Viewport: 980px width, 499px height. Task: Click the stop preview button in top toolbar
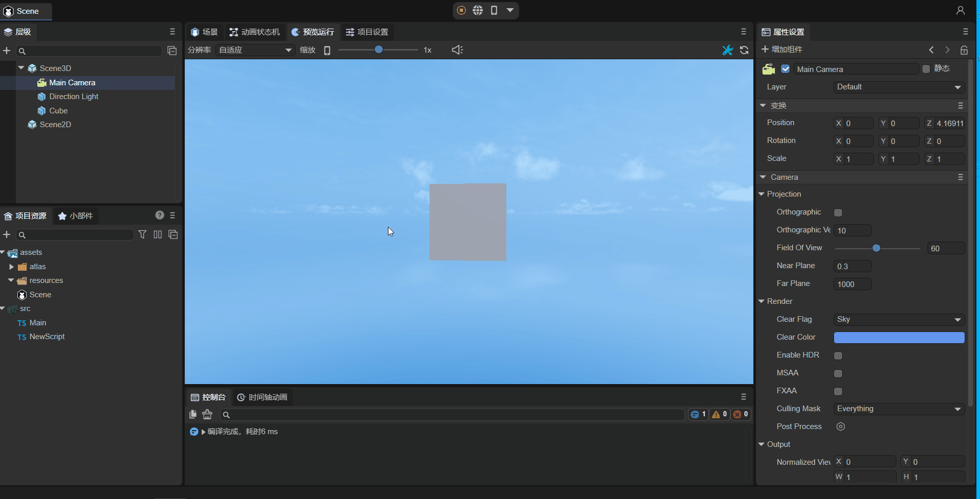[461, 10]
